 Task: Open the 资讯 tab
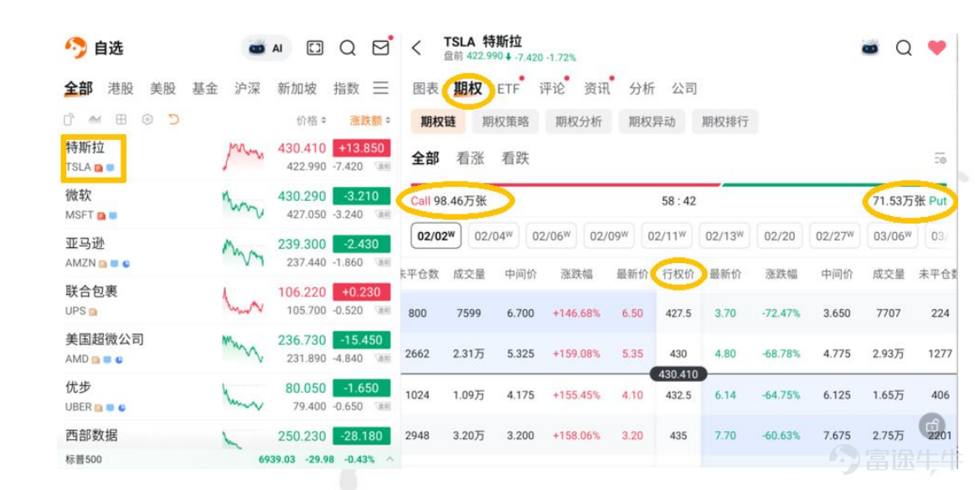pyautogui.click(x=597, y=89)
